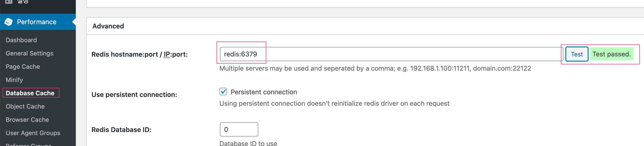Select the Minify submenu item
Image resolution: width=644 pixels, height=146 pixels.
(14, 80)
